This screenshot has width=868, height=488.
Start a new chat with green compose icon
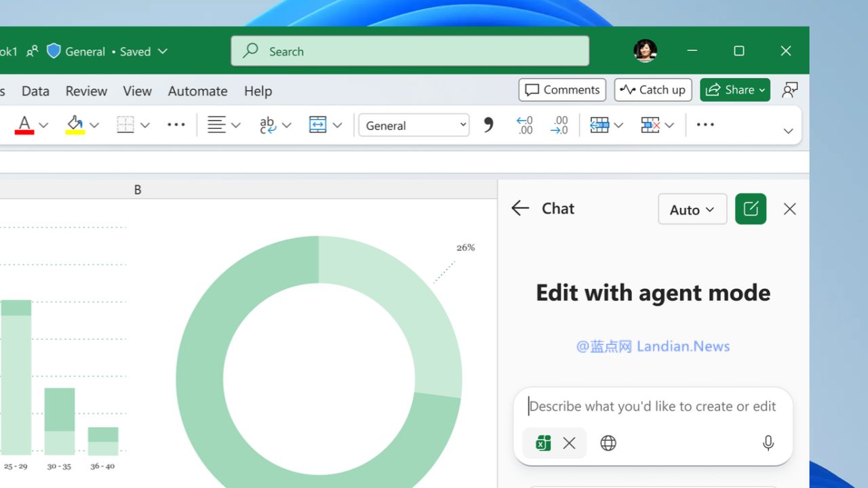751,209
